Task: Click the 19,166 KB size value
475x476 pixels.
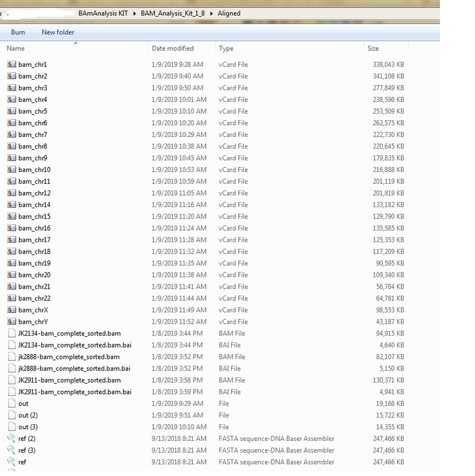Action: (x=390, y=403)
